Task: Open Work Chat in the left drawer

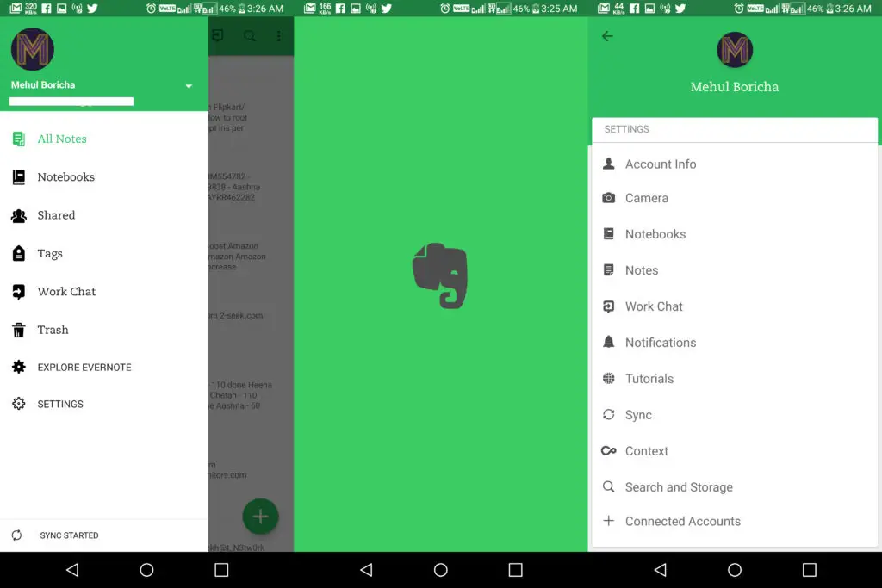Action: click(x=104, y=292)
